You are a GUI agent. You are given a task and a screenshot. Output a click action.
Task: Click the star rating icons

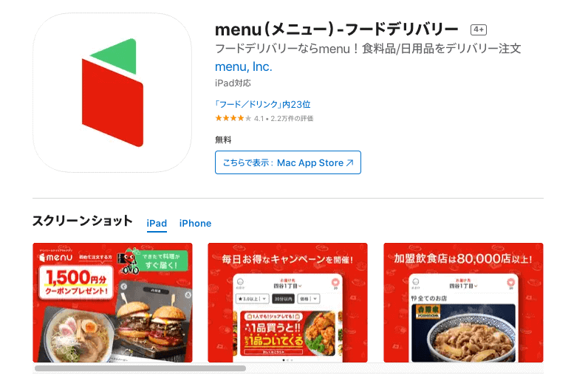(233, 118)
